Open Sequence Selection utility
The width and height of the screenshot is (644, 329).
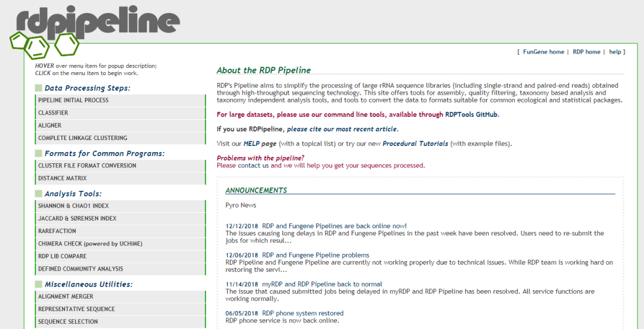120,322
